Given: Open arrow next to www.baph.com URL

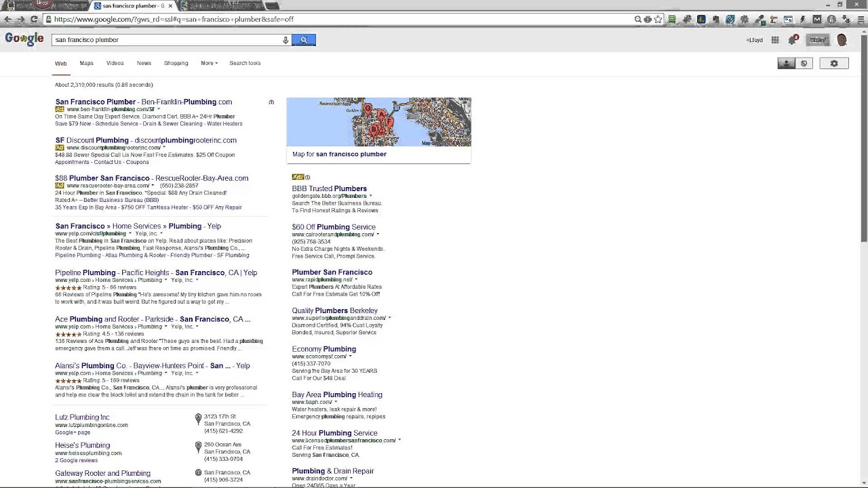Looking at the screenshot, I should click(x=336, y=402).
